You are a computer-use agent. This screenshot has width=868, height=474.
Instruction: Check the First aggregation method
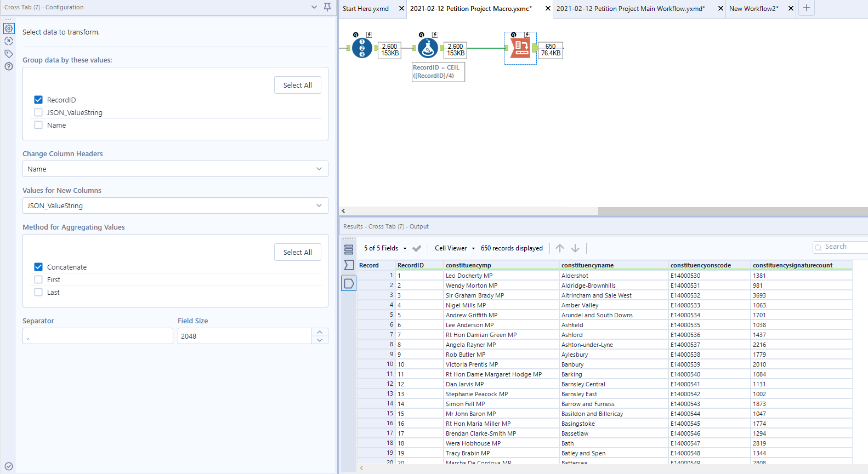tap(38, 279)
